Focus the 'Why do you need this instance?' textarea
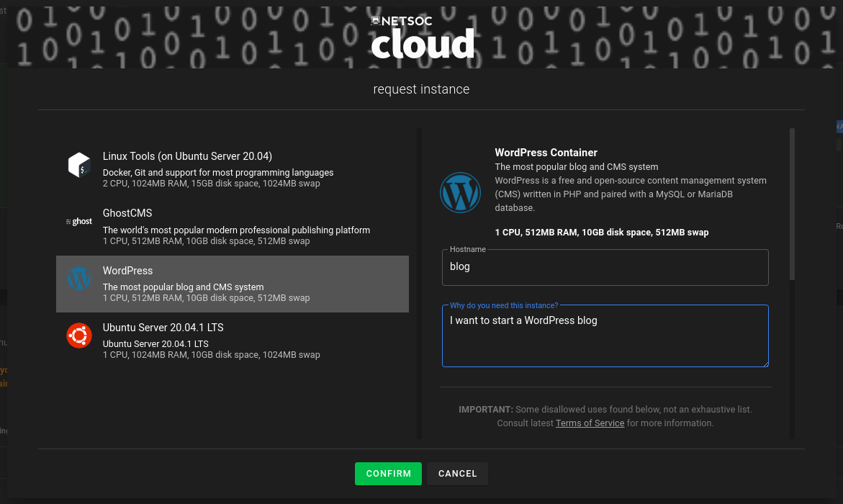843x504 pixels. 605,336
